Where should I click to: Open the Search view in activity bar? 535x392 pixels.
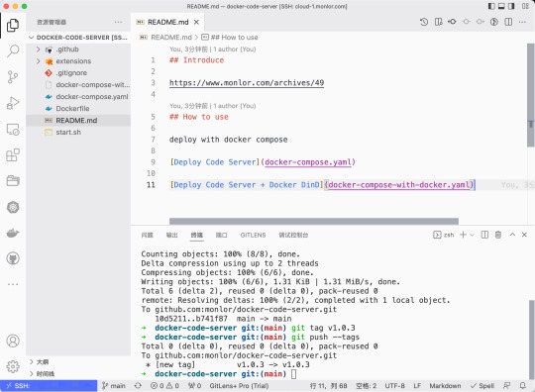(x=13, y=50)
